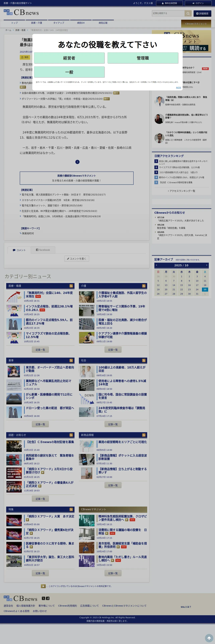Click 記事一覧 button under 介護
Viewport: 215px width, 644px height.
[x=113, y=350]
